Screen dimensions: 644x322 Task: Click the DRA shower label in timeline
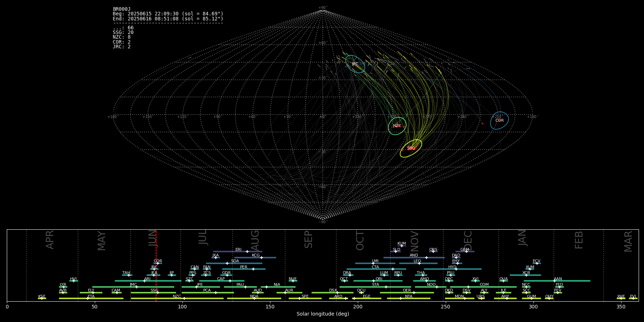(x=347, y=273)
